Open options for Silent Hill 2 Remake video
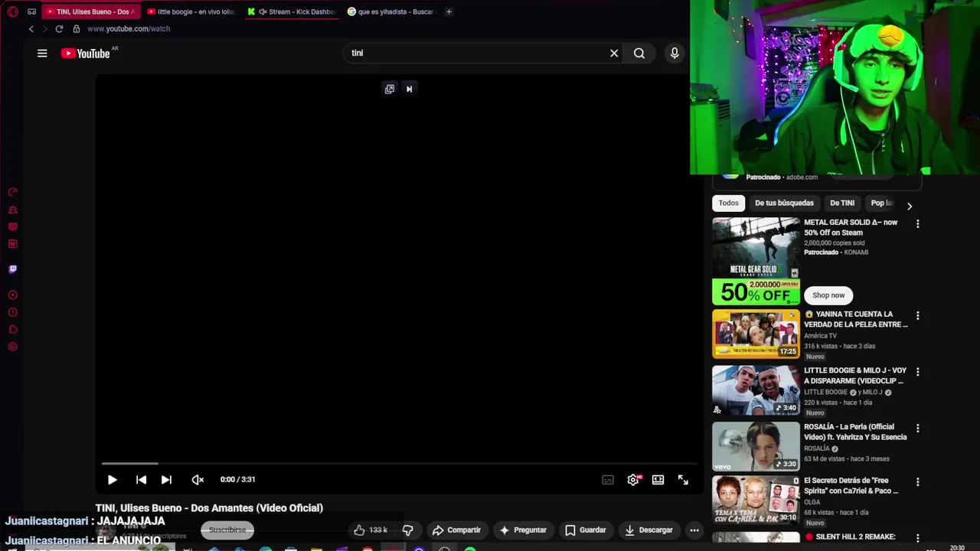This screenshot has width=980, height=551. pos(917,538)
